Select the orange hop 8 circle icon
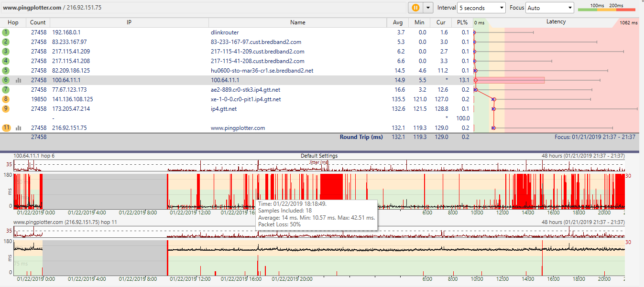This screenshot has width=644, height=287. 6,99
